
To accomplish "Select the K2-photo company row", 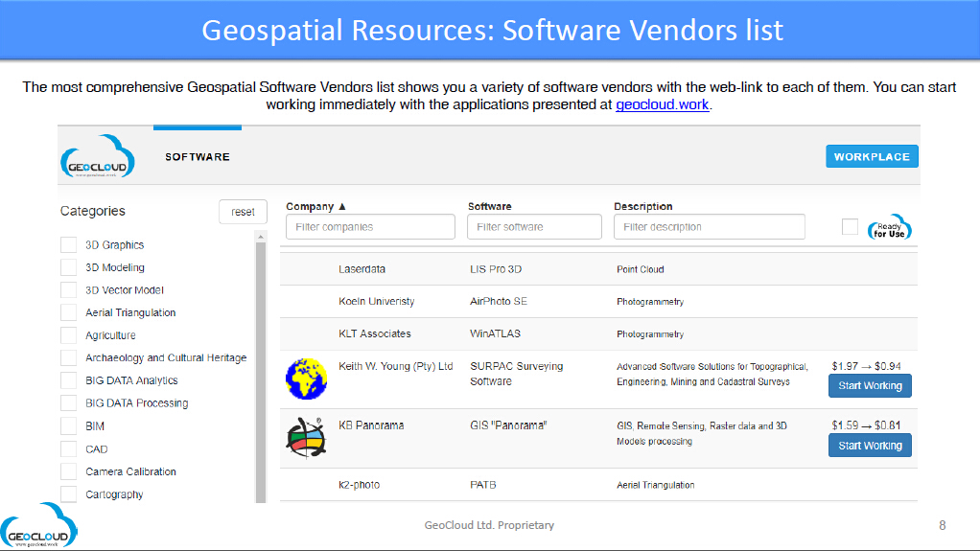I will tap(598, 485).
